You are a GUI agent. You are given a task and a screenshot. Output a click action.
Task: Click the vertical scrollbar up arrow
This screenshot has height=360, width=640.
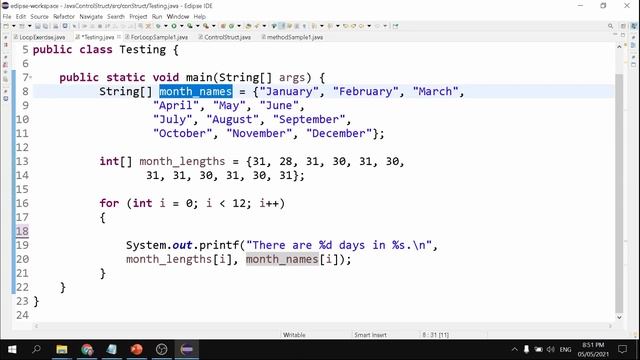pyautogui.click(x=619, y=47)
